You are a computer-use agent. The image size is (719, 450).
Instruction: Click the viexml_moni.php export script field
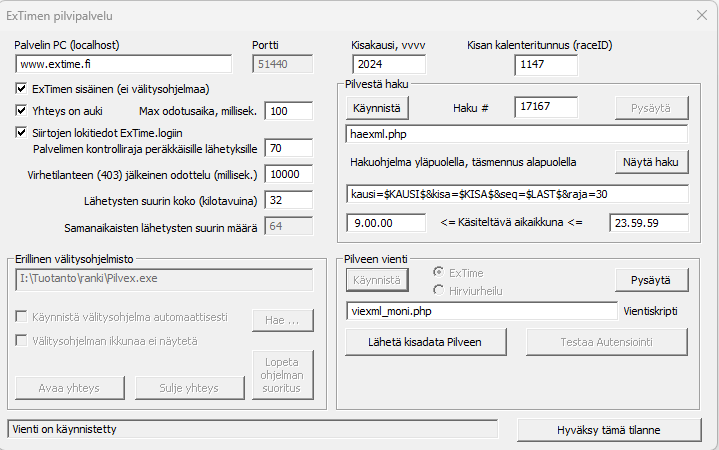[x=480, y=311]
